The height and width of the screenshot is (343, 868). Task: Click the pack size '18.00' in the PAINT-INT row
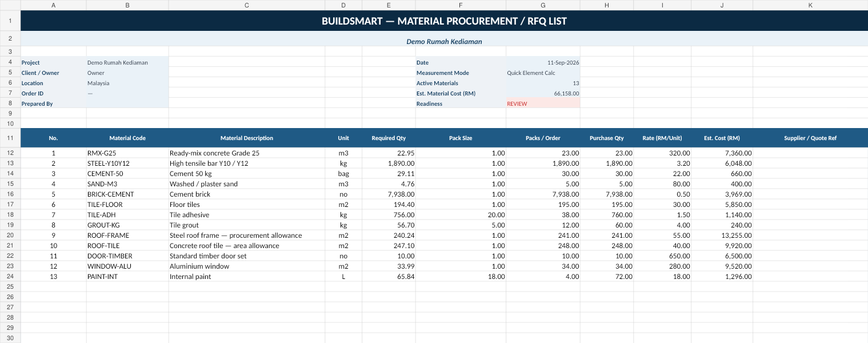pyautogui.click(x=461, y=277)
